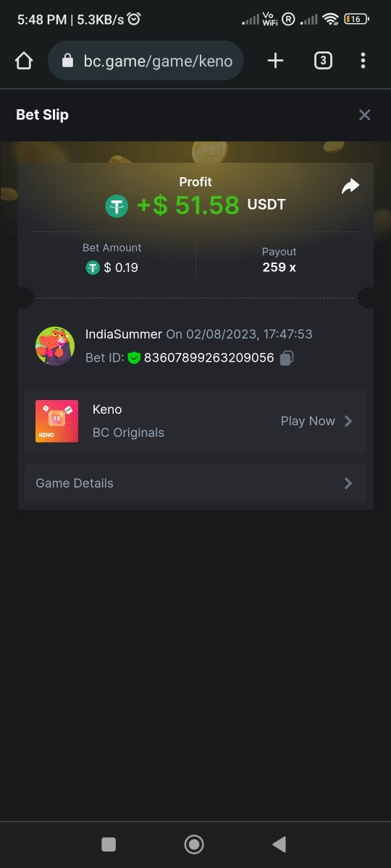Tap the IndiaSummer user avatar
The image size is (391, 868).
click(x=55, y=346)
